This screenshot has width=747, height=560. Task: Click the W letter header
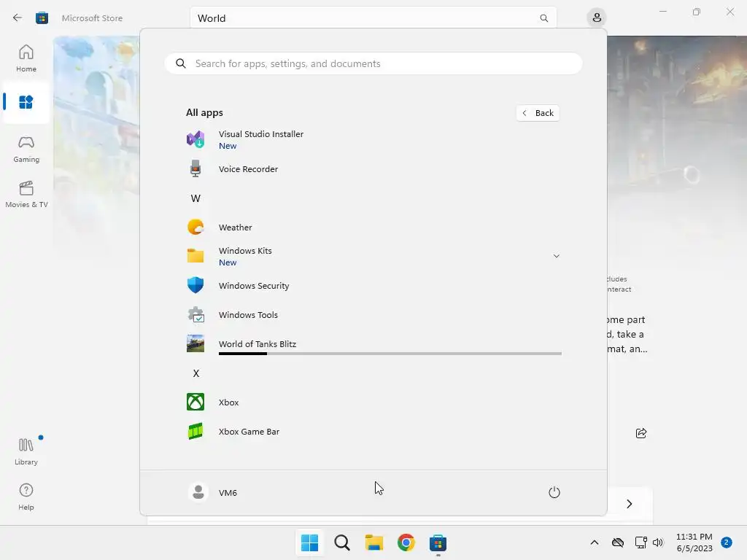(x=196, y=198)
